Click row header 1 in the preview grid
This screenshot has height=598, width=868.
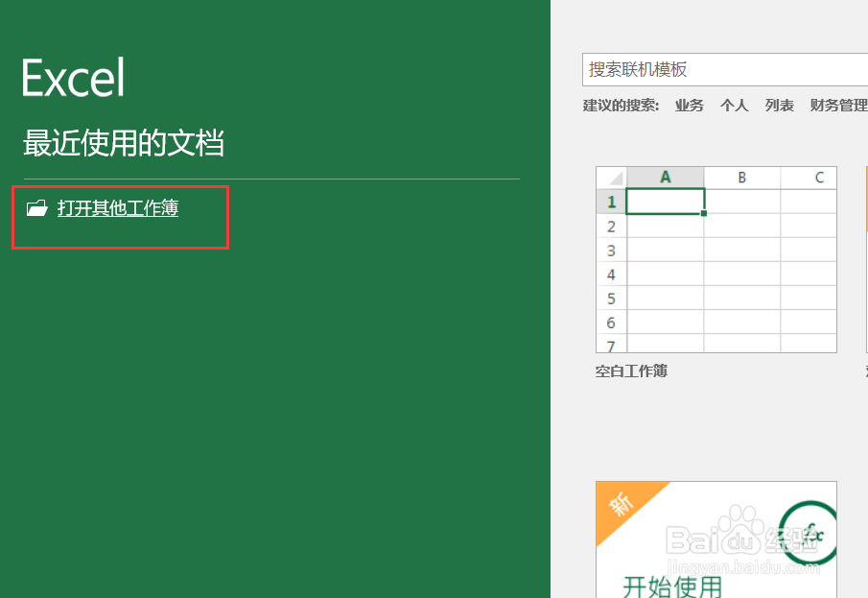[x=612, y=202]
